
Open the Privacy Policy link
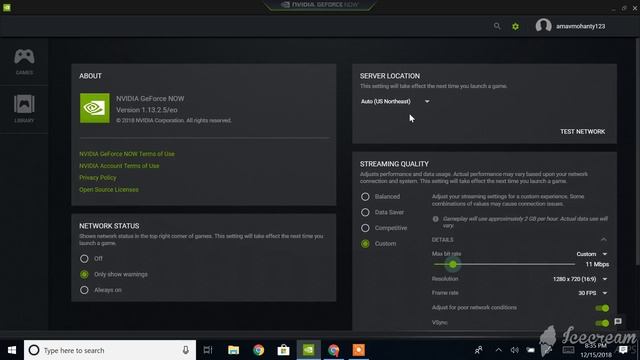(98, 178)
